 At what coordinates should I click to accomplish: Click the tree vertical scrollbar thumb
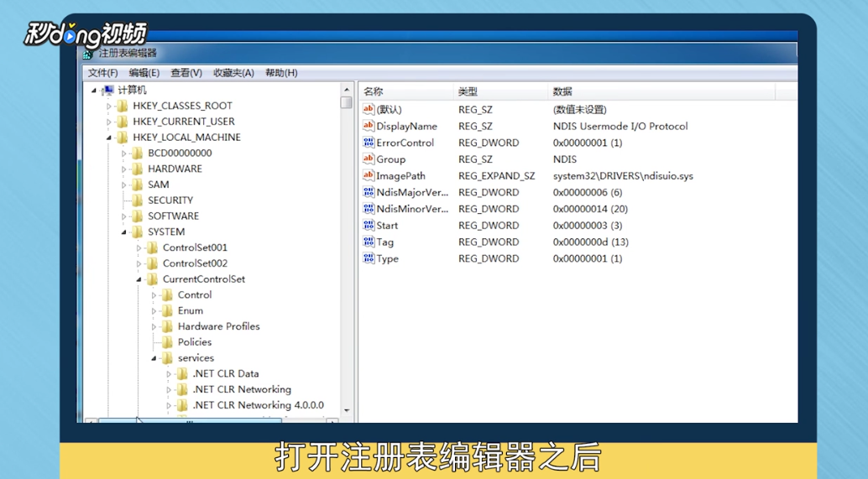347,102
